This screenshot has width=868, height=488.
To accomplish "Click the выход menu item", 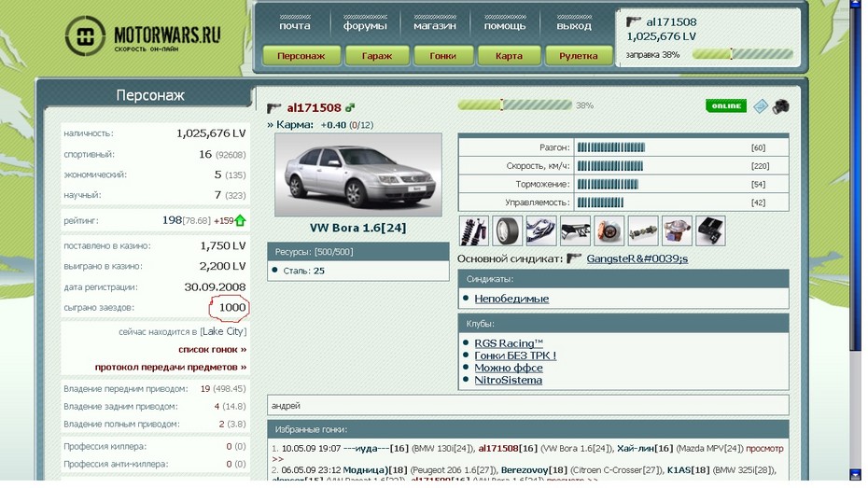I will (574, 26).
